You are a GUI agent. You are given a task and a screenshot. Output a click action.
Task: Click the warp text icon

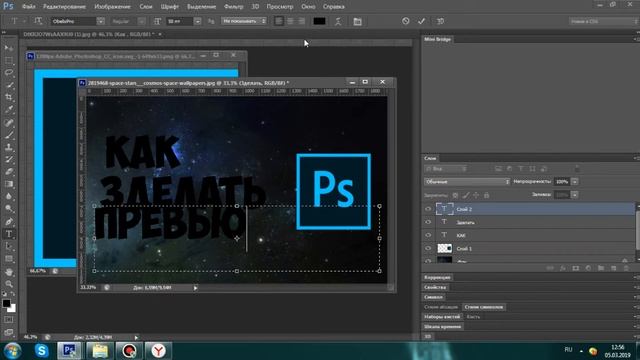tap(338, 21)
